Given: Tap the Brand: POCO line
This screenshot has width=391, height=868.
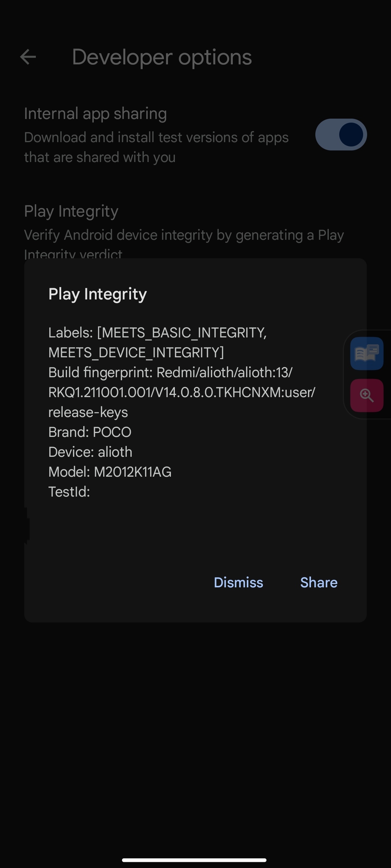Looking at the screenshot, I should point(90,432).
